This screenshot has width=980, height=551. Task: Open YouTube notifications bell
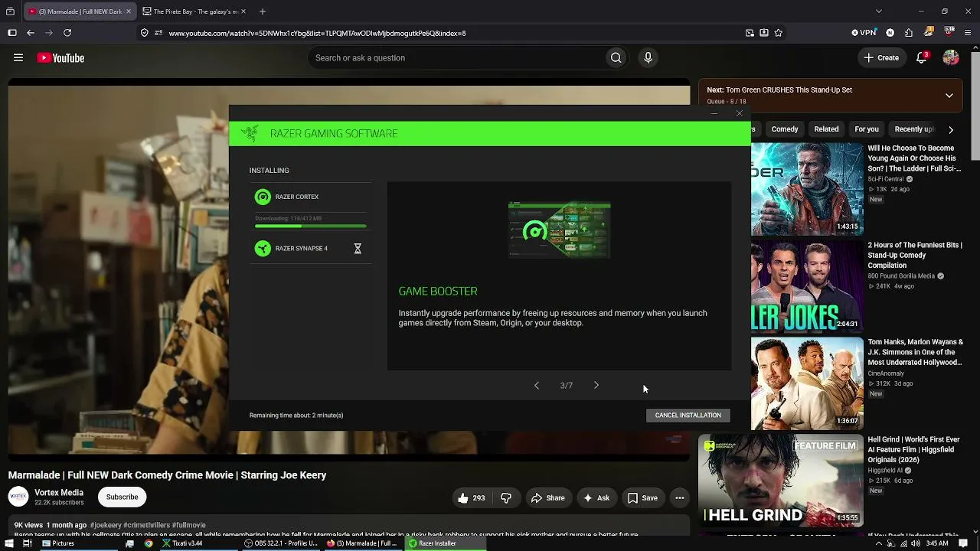tap(922, 58)
